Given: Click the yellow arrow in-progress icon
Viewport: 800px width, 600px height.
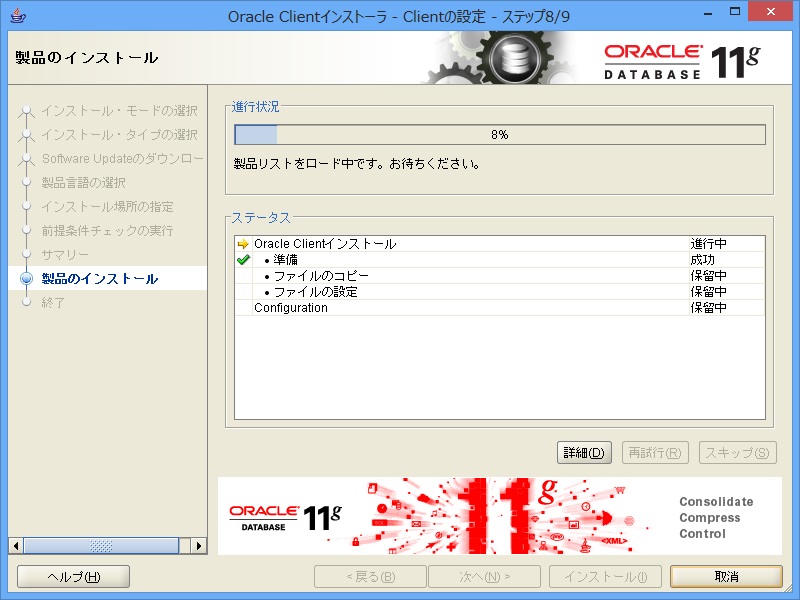Looking at the screenshot, I should click(x=243, y=244).
